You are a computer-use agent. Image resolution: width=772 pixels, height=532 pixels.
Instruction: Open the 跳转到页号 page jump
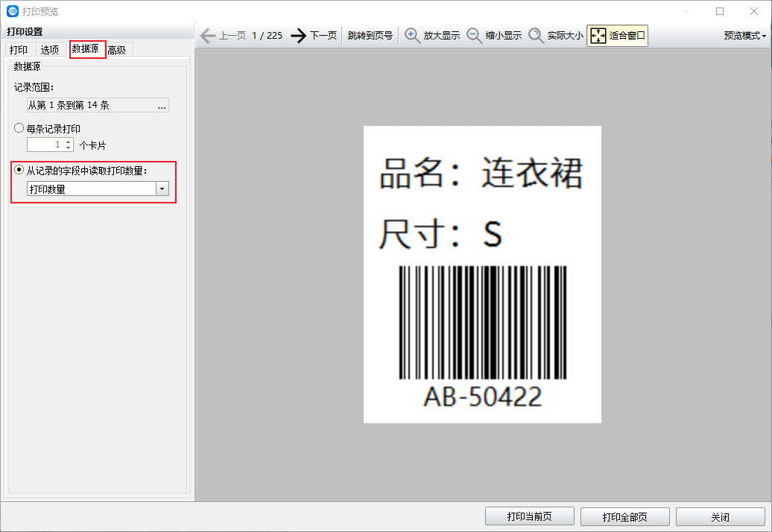(370, 36)
